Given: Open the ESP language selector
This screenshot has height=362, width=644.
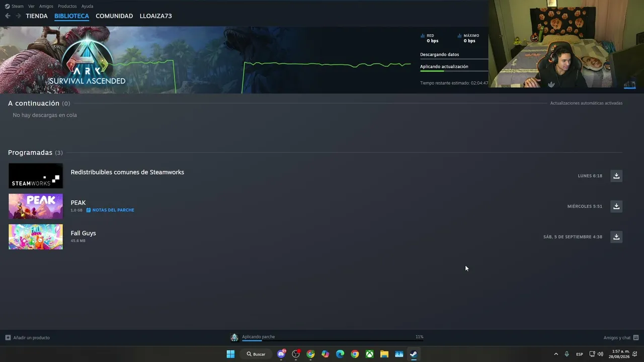Looking at the screenshot, I should pyautogui.click(x=580, y=354).
